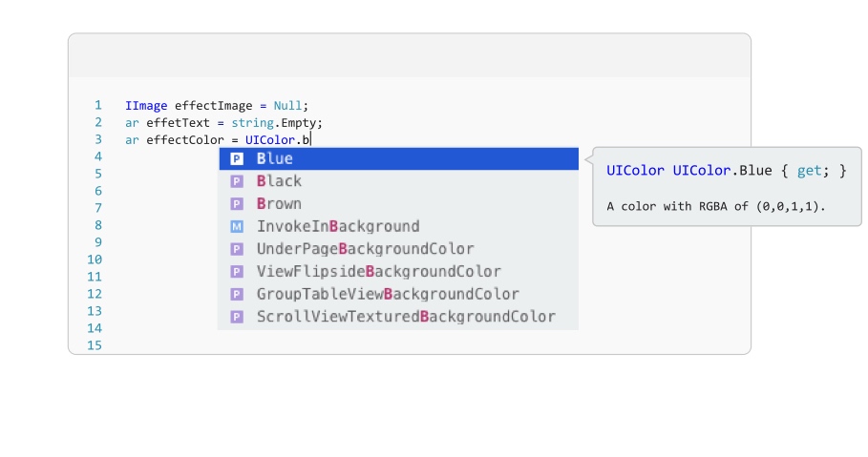The height and width of the screenshot is (457, 868).
Task: Click the property icon beside ScrollViewTexturedBackgroundColor
Action: pos(237,317)
